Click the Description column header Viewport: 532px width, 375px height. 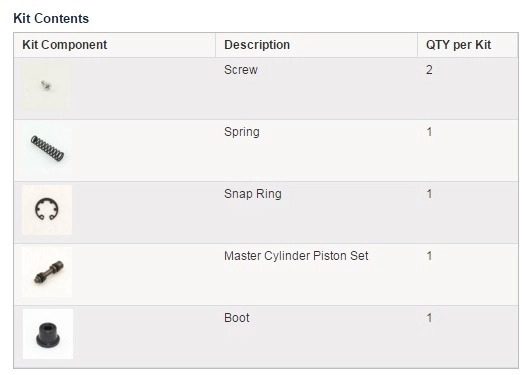257,45
